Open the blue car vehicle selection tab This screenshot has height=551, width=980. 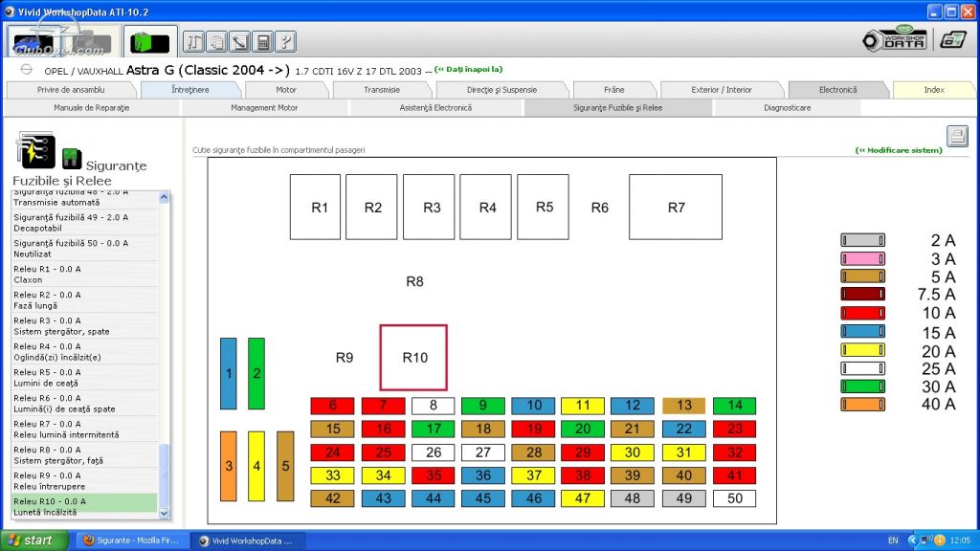click(x=35, y=41)
